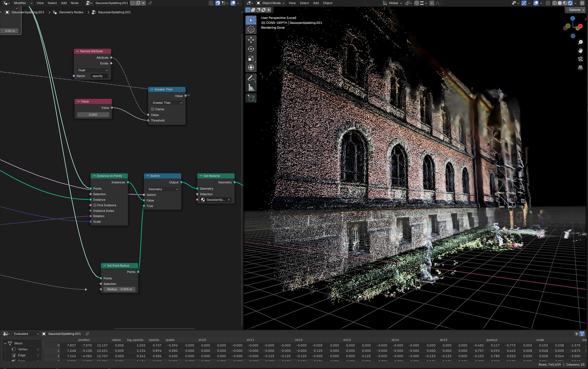The image size is (588, 369).
Task: Open the node editor Add menu
Action: click(64, 3)
